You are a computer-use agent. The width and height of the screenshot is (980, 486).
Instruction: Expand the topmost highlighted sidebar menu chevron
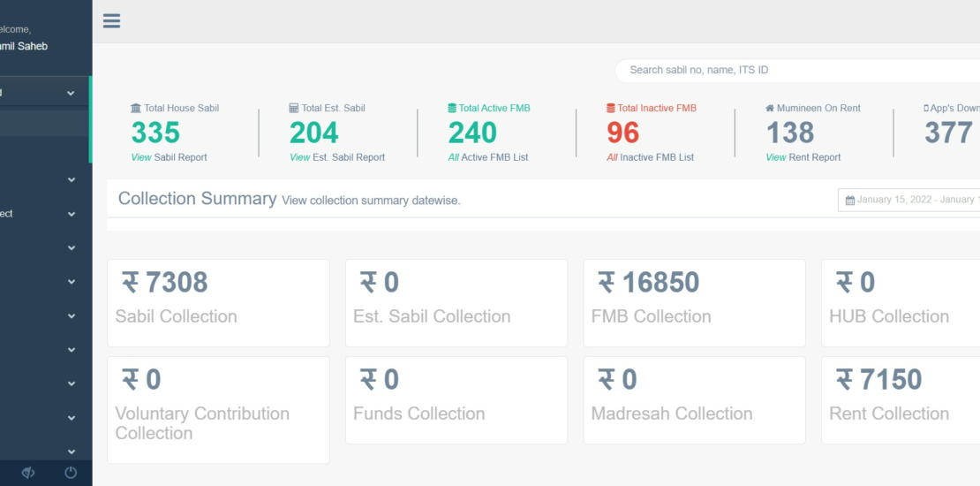[71, 93]
